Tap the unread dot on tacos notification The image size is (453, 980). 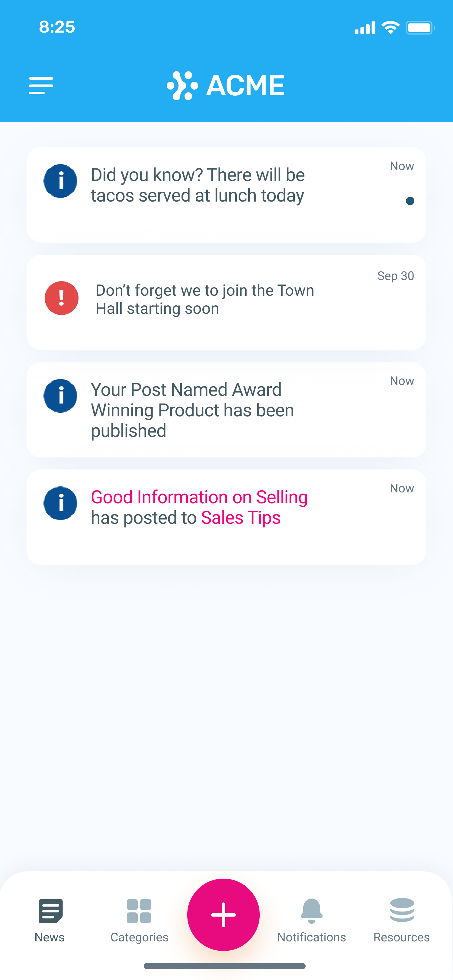point(410,201)
